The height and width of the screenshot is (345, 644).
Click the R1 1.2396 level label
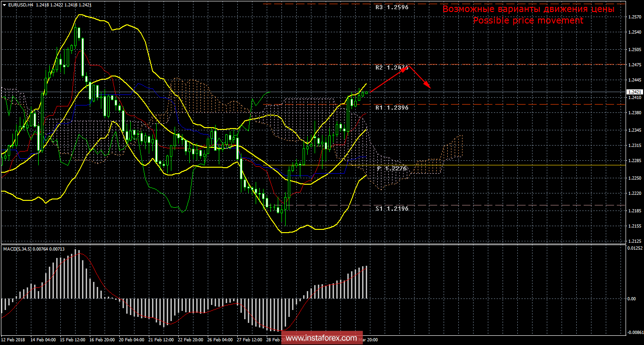(392, 107)
